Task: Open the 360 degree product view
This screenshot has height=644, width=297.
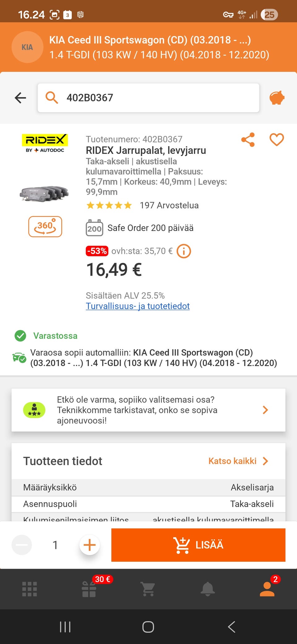Action: click(45, 227)
